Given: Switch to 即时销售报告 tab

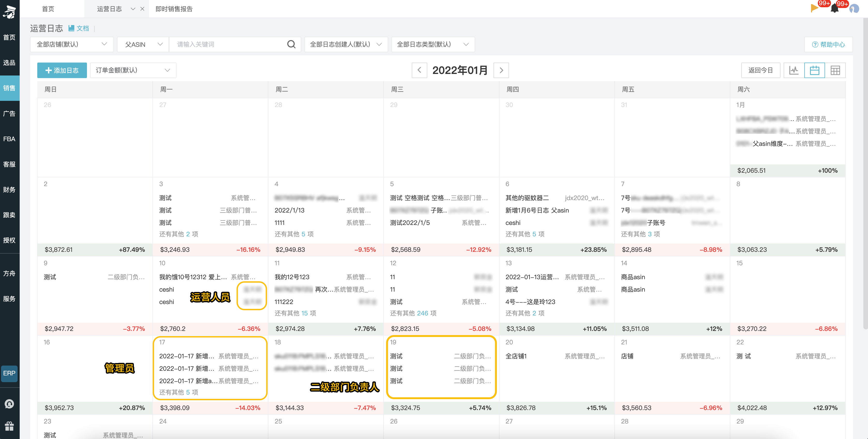Looking at the screenshot, I should [x=174, y=9].
